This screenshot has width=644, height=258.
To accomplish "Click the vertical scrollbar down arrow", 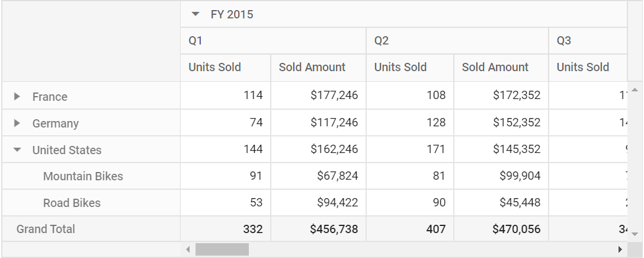I will [635, 234].
